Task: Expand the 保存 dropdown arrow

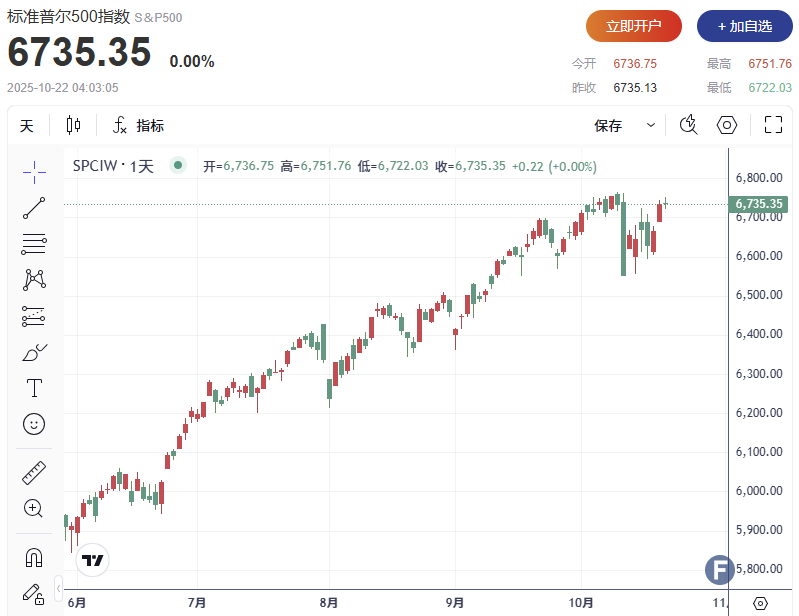Action: (651, 125)
